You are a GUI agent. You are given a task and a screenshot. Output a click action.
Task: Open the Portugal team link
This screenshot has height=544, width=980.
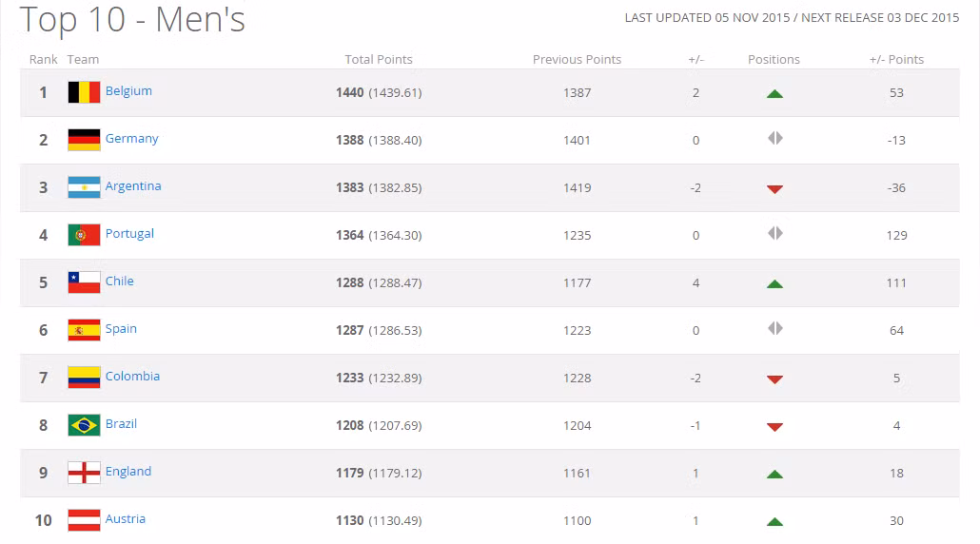(129, 234)
